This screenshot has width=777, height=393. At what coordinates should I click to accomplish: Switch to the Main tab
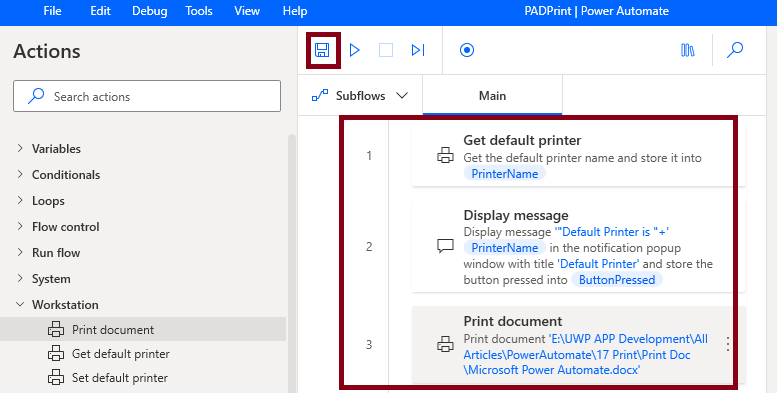click(x=492, y=96)
